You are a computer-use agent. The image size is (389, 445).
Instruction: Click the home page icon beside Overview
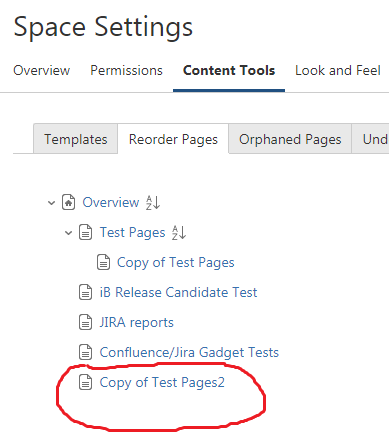(x=68, y=202)
